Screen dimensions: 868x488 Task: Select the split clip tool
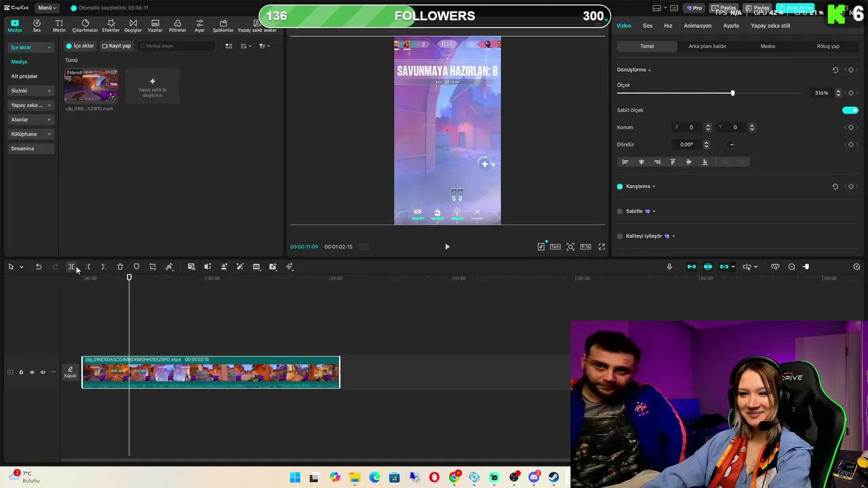point(71,266)
